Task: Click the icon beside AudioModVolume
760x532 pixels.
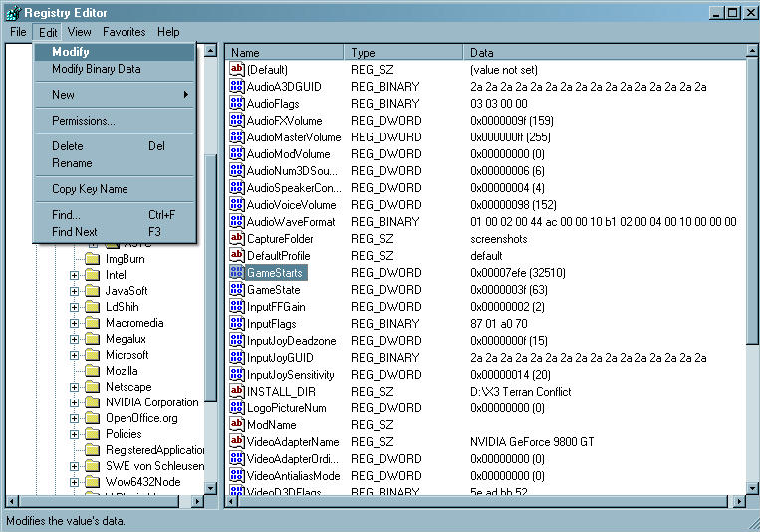Action: coord(236,154)
